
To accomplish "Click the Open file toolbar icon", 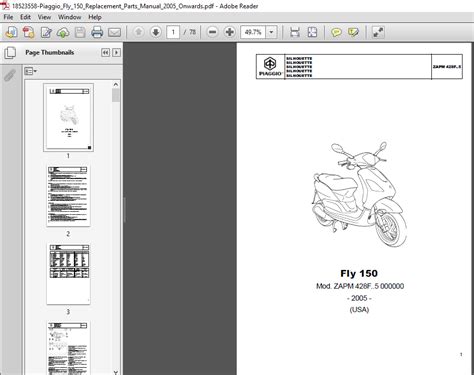I will click(x=11, y=32).
